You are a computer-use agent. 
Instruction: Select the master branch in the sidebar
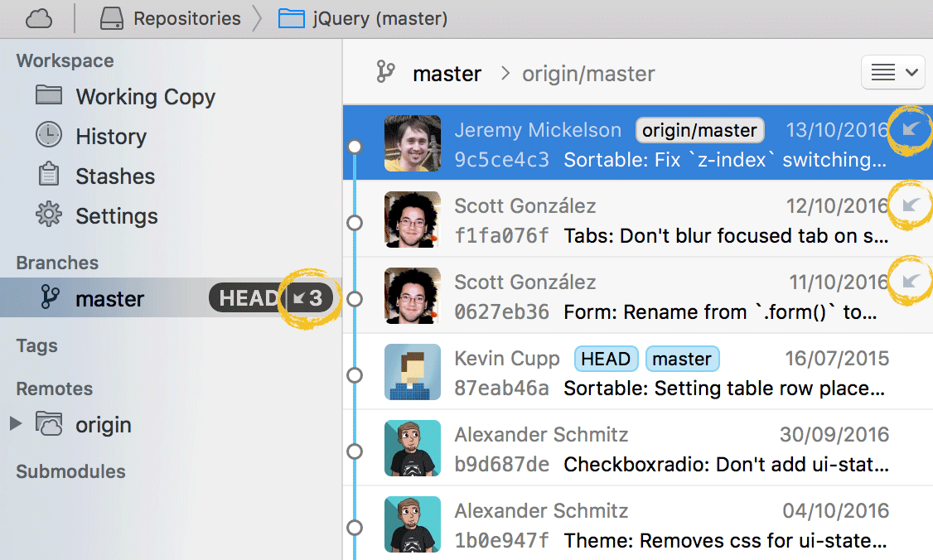click(109, 299)
